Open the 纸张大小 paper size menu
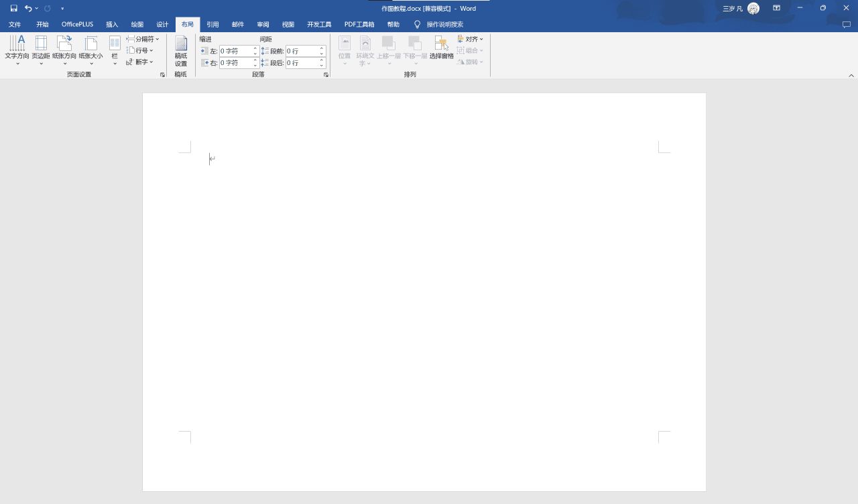 (x=90, y=50)
